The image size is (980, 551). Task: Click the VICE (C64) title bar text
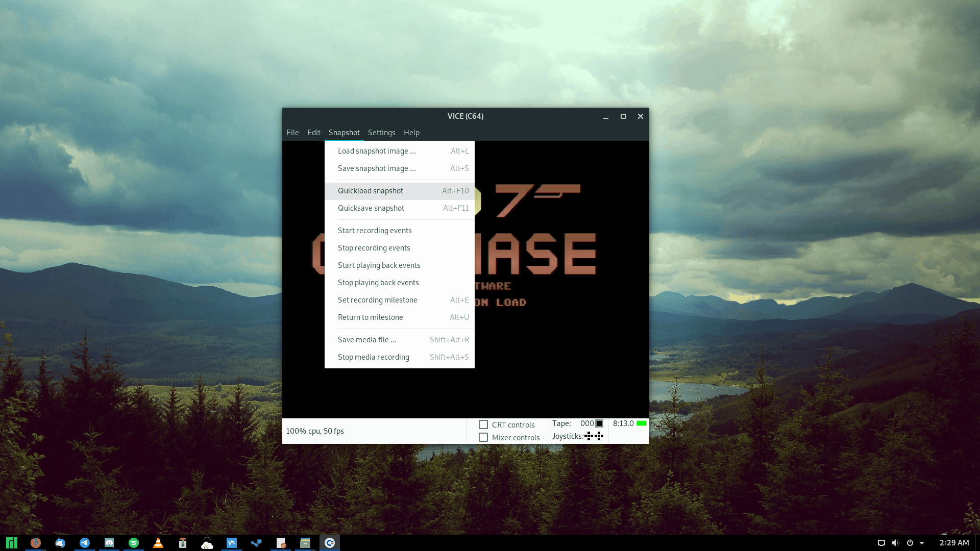tap(465, 116)
